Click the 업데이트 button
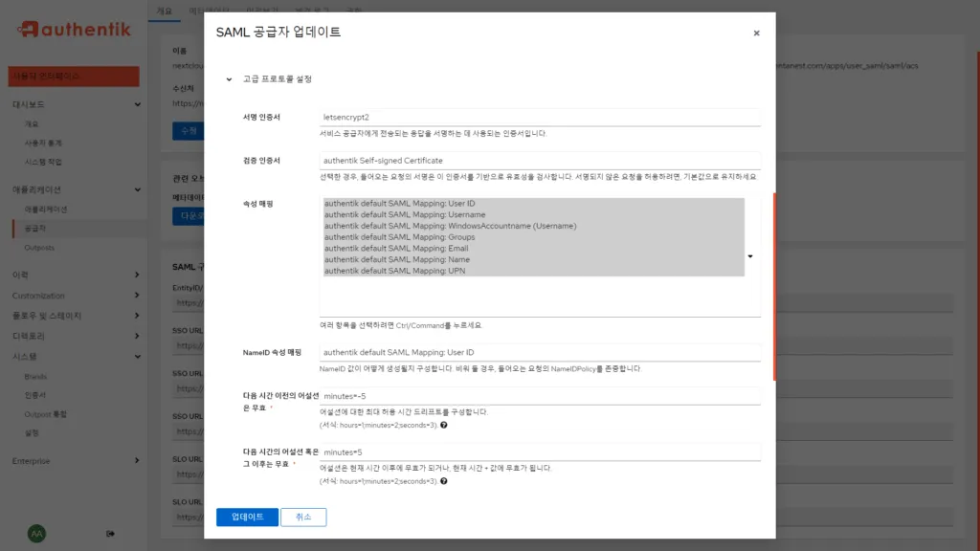The width and height of the screenshot is (980, 551). point(246,515)
